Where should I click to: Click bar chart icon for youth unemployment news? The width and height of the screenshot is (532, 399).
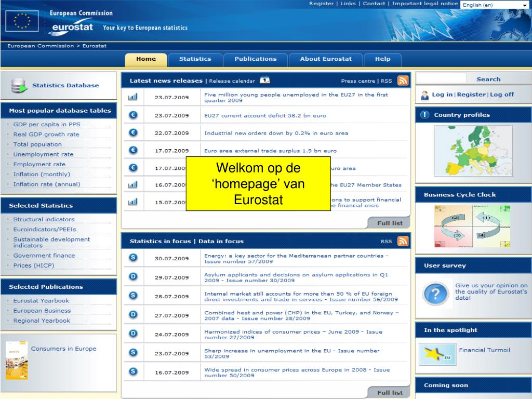pyautogui.click(x=132, y=97)
